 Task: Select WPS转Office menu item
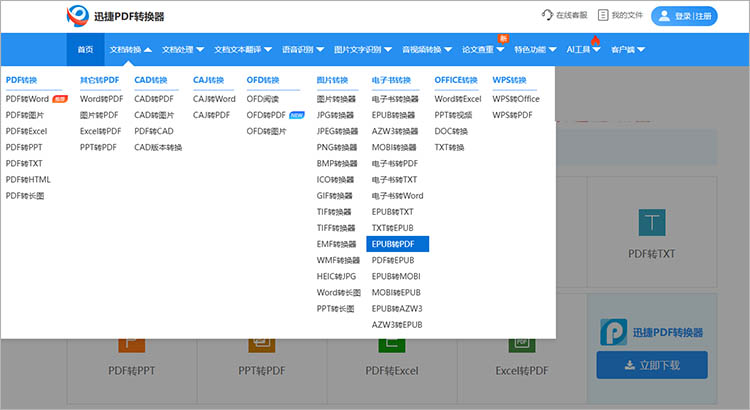[x=516, y=99]
